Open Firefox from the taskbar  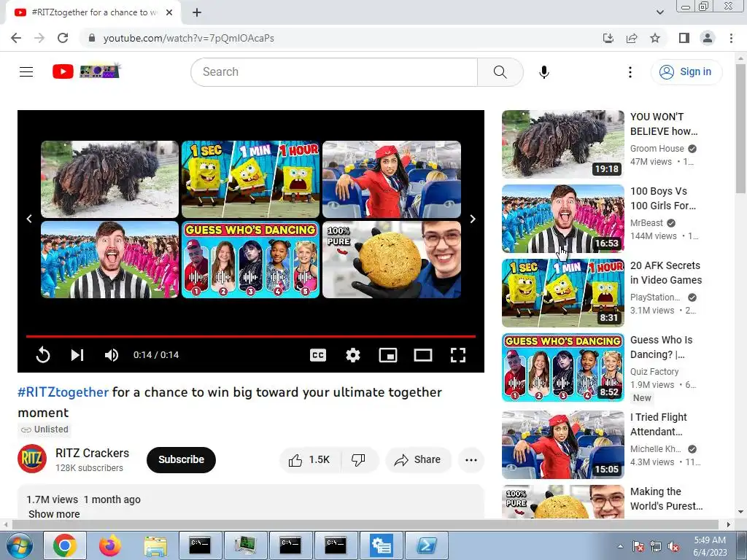pyautogui.click(x=110, y=545)
